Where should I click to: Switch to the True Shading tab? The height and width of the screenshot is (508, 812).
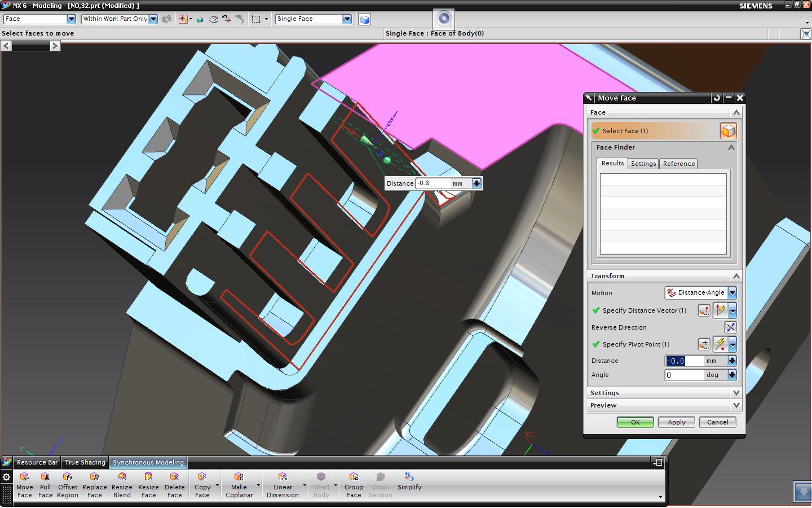85,462
